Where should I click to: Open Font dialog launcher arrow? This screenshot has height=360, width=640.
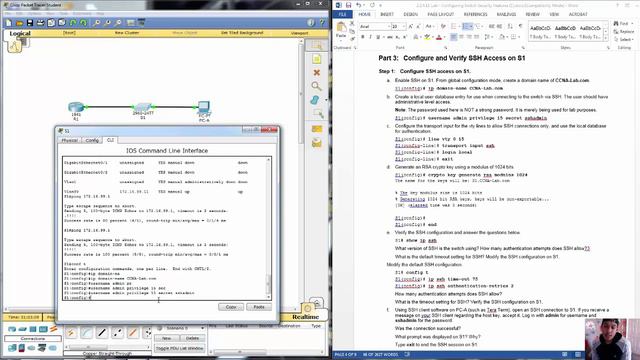445,48
